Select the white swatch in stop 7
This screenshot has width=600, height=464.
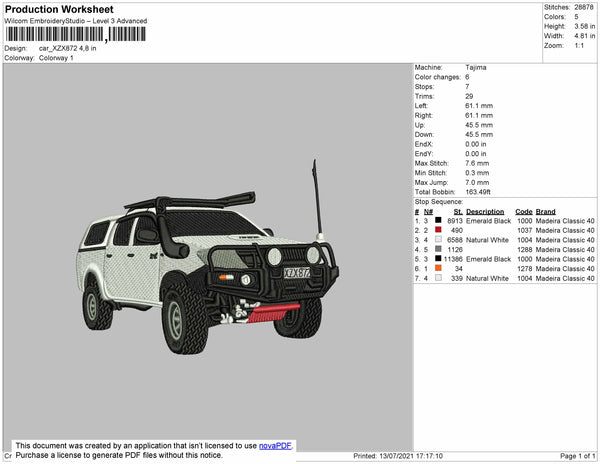click(438, 278)
